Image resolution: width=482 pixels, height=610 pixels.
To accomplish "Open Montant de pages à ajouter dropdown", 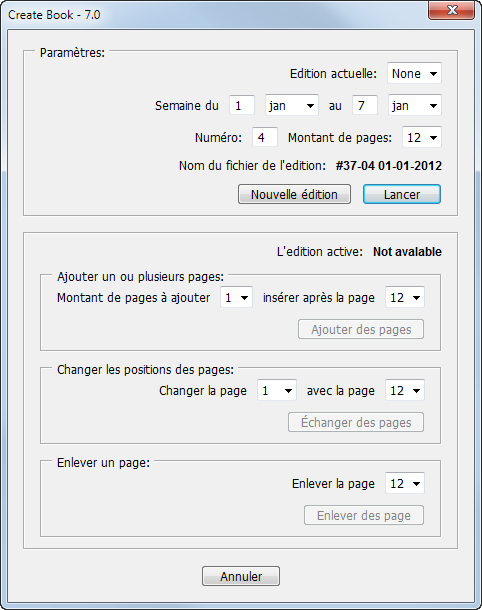I will tap(237, 298).
